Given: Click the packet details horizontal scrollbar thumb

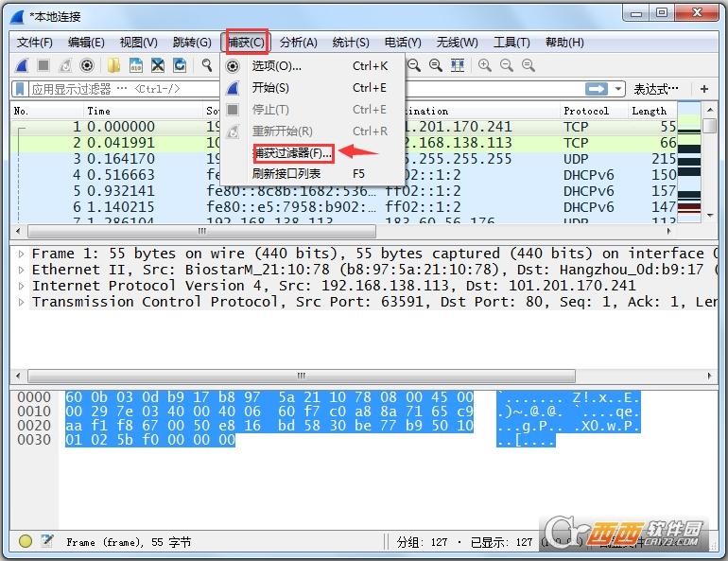Looking at the screenshot, I should coord(302,376).
